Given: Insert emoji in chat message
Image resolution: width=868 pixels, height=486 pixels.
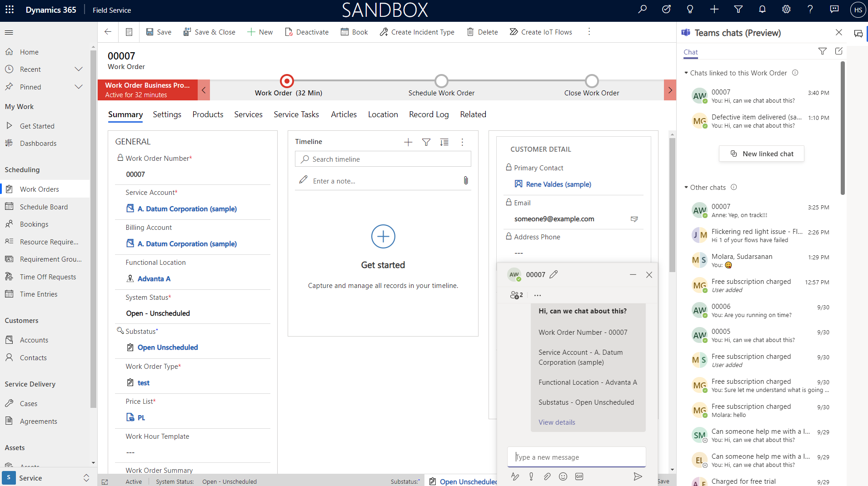Looking at the screenshot, I should pos(563,476).
